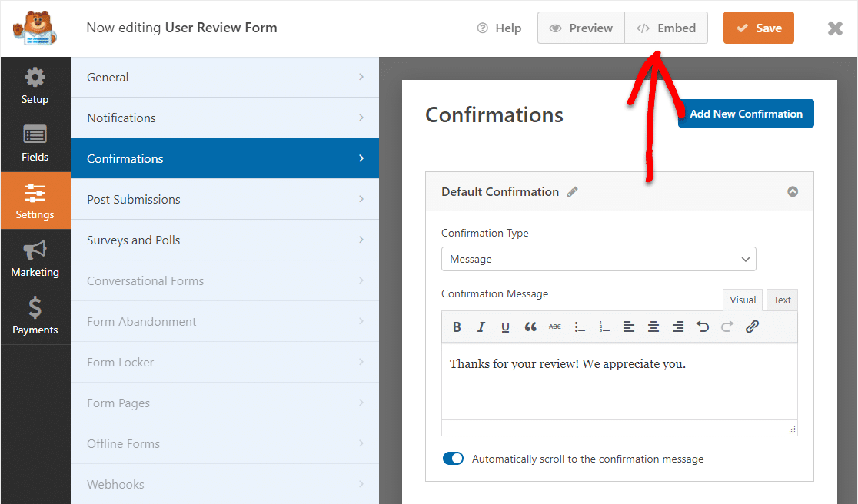Apply bold formatting in editor
The height and width of the screenshot is (504, 858).
tap(457, 327)
